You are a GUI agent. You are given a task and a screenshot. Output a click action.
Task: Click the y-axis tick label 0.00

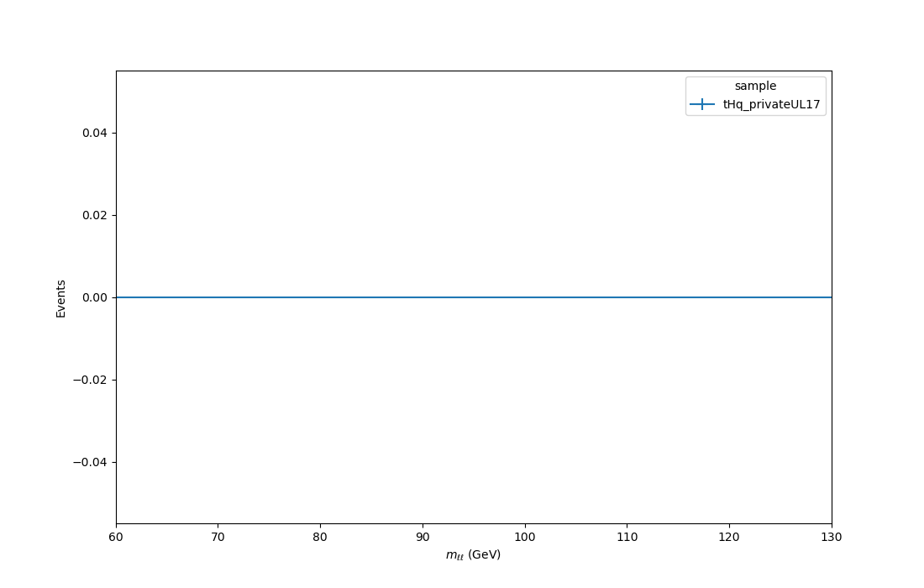click(x=95, y=297)
